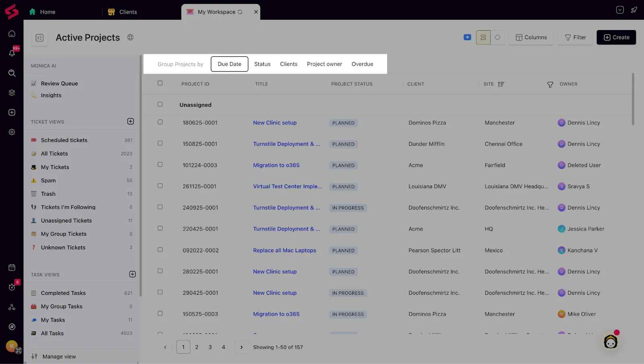This screenshot has width=644, height=364.
Task: Click the plus circle icon in left rail
Action: 12,112
